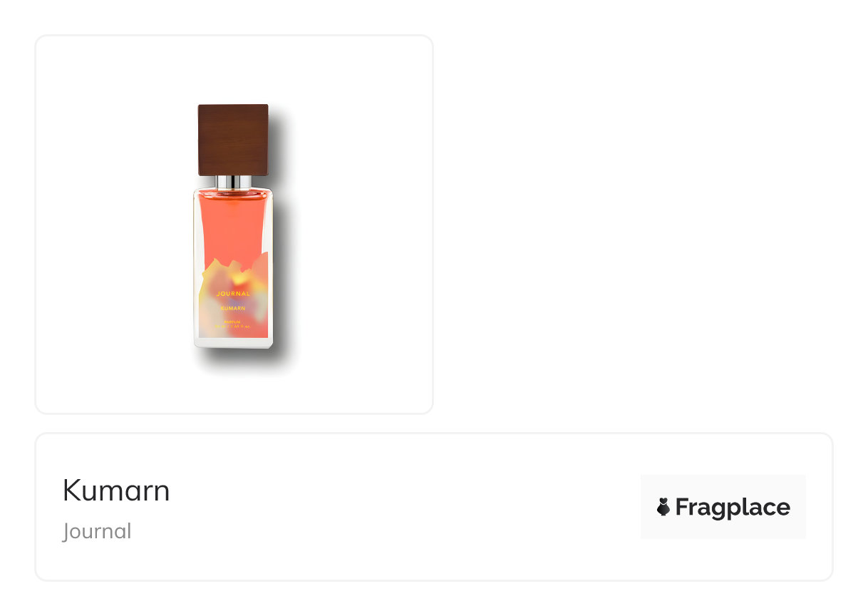Image resolution: width=868 pixels, height=616 pixels.
Task: Click the white base of the bottle
Action: 233,343
